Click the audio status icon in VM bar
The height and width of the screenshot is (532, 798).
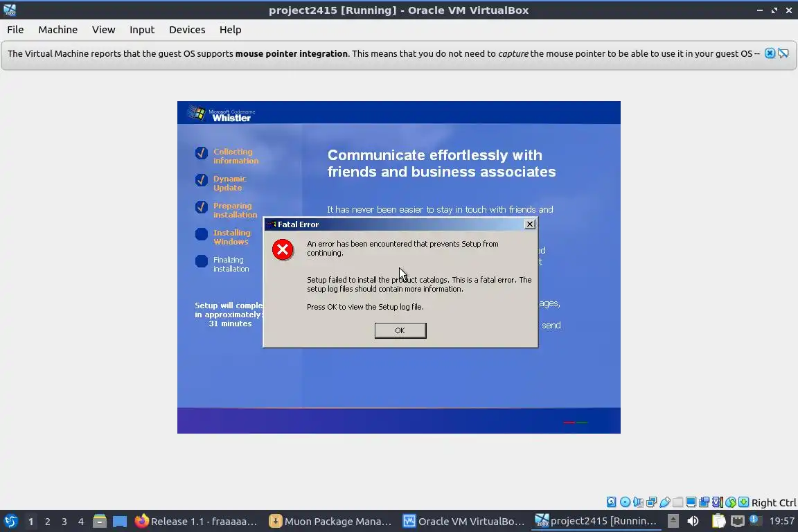(x=638, y=502)
